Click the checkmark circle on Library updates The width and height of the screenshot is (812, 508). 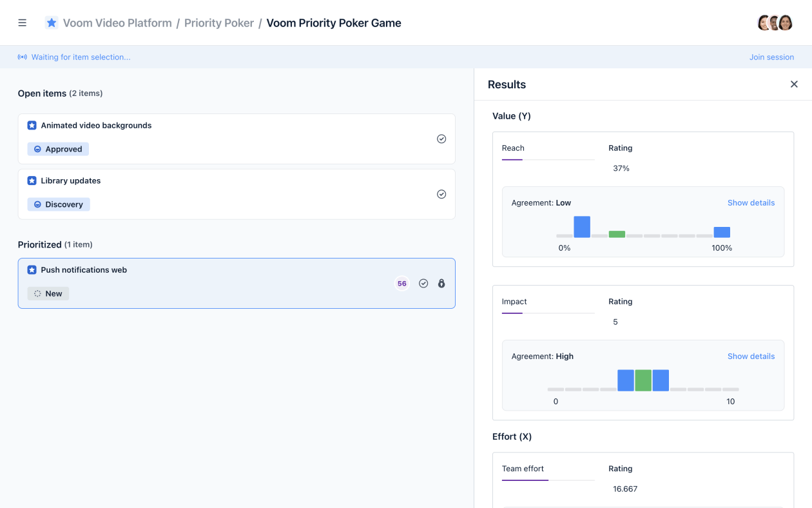[441, 194]
